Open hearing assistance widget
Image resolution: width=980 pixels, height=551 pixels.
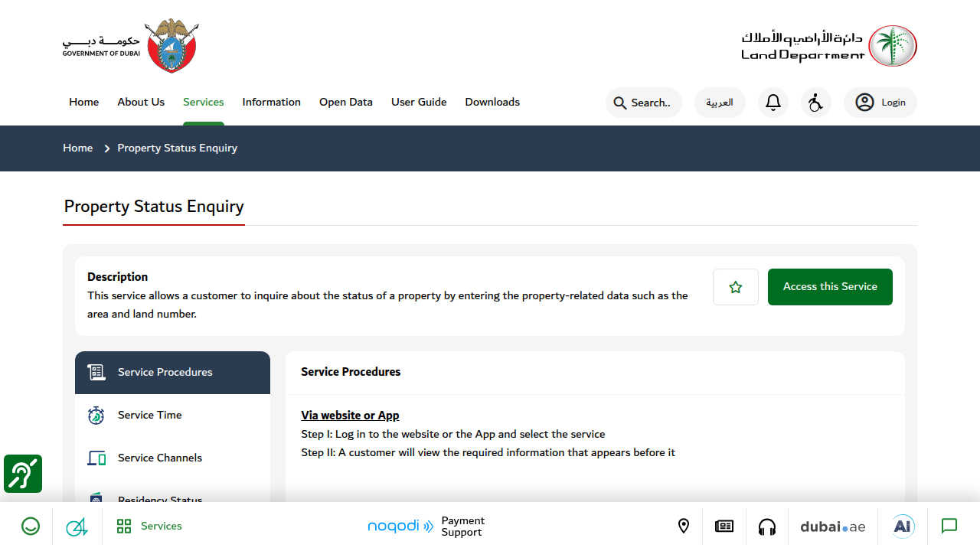(23, 474)
